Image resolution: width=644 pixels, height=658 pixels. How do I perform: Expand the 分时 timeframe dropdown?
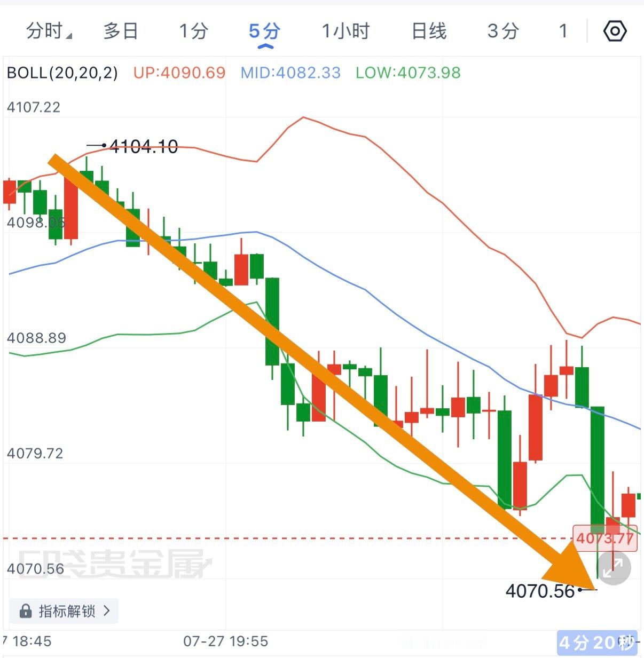click(x=49, y=31)
